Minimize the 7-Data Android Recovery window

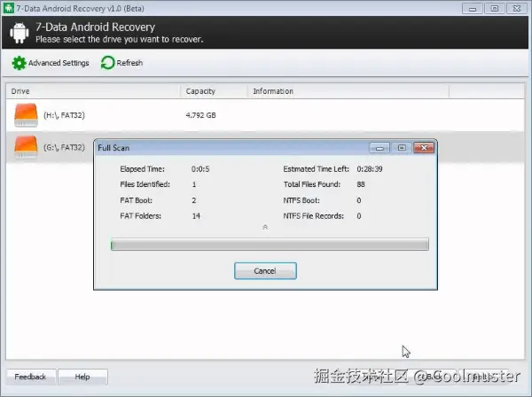click(x=473, y=9)
